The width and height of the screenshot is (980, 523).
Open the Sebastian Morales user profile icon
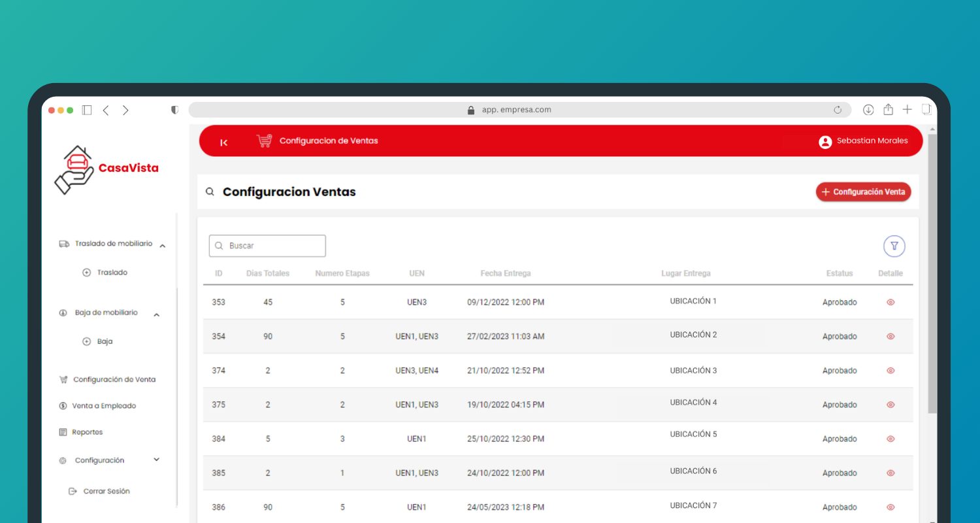click(825, 141)
